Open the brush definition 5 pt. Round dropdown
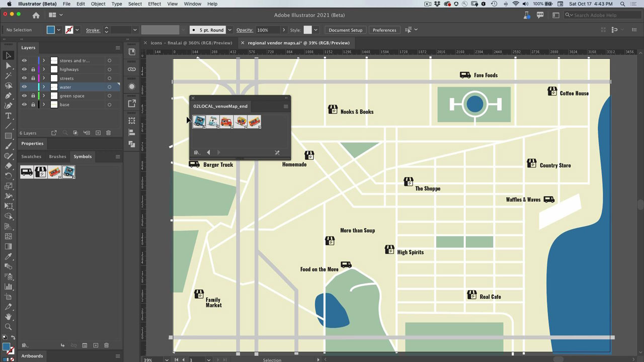The height and width of the screenshot is (362, 644). 229,30
